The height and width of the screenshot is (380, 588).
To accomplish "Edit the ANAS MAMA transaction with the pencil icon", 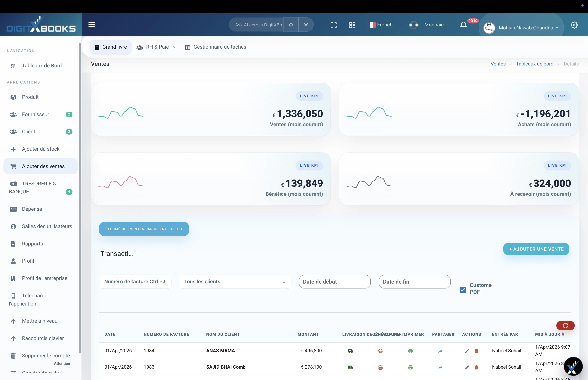I will (467, 351).
